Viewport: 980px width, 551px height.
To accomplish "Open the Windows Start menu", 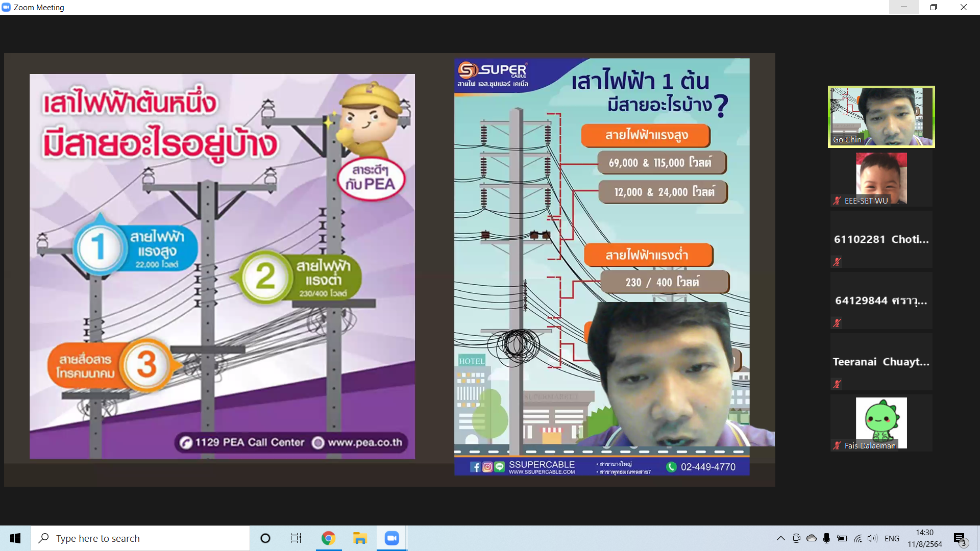I will click(x=15, y=538).
